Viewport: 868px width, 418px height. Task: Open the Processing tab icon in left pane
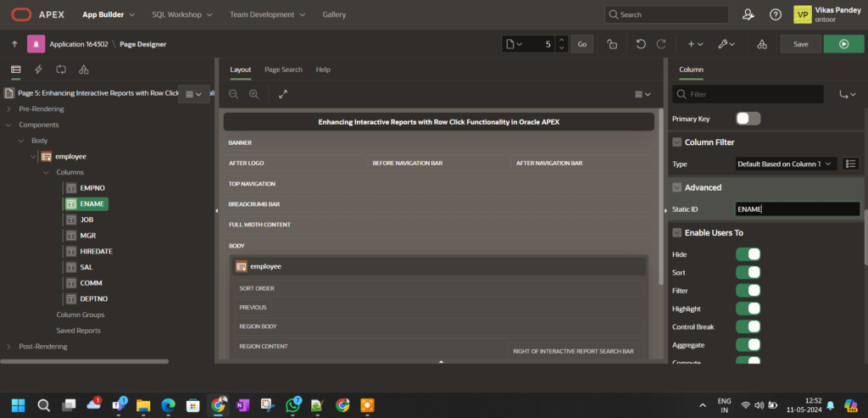(61, 70)
